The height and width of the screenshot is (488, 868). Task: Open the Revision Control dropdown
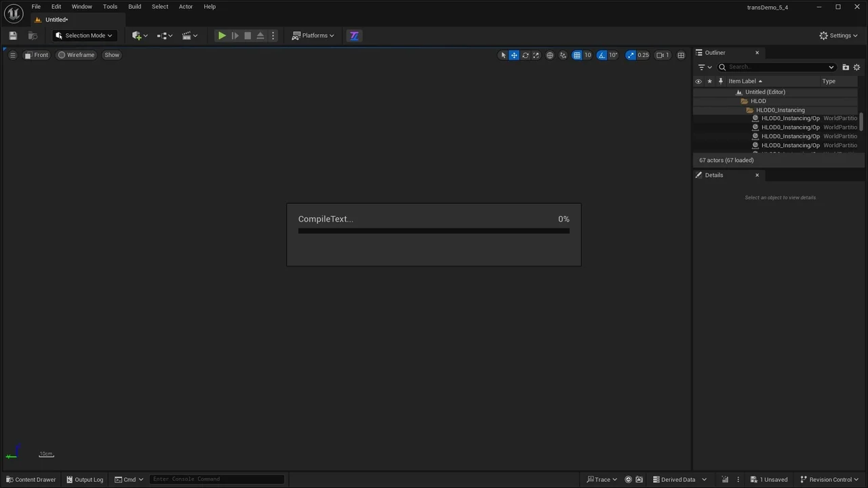829,479
